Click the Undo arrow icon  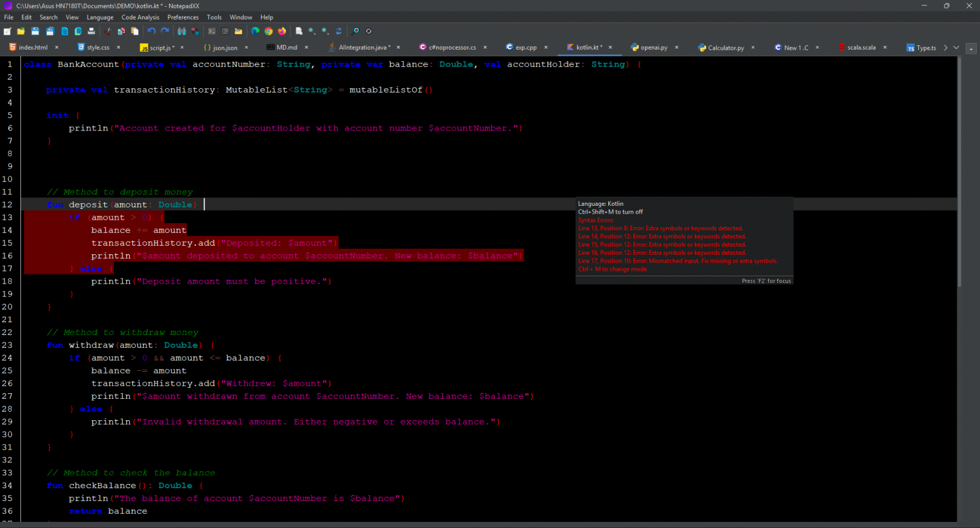click(x=151, y=31)
